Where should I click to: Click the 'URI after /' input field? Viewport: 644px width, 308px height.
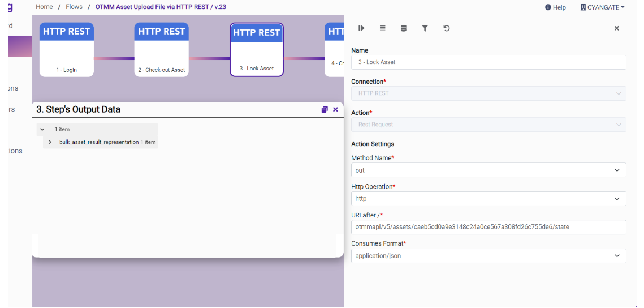point(488,227)
